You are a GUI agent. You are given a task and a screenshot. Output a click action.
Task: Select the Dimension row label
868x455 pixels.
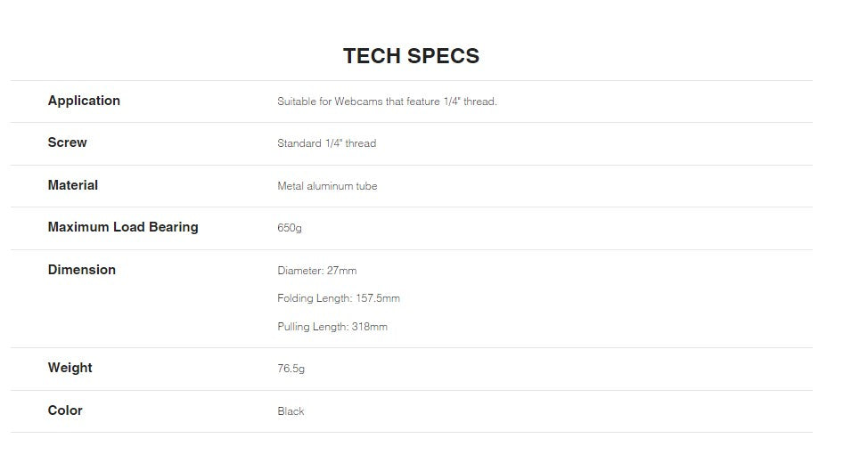pyautogui.click(x=81, y=270)
